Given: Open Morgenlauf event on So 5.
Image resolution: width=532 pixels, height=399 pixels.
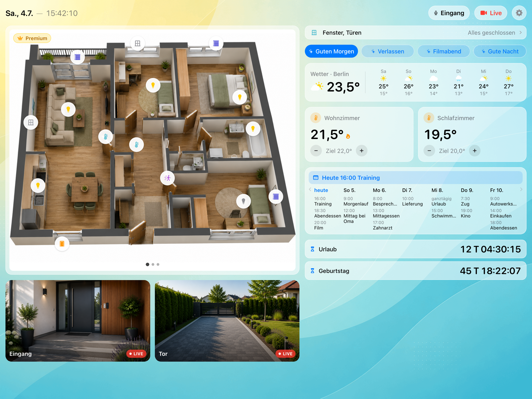Looking at the screenshot, I should [356, 201].
